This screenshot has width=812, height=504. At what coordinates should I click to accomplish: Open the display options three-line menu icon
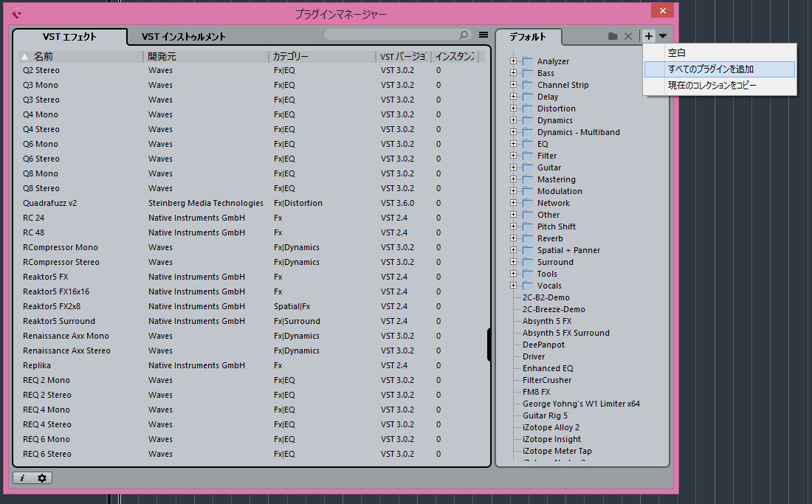(484, 35)
